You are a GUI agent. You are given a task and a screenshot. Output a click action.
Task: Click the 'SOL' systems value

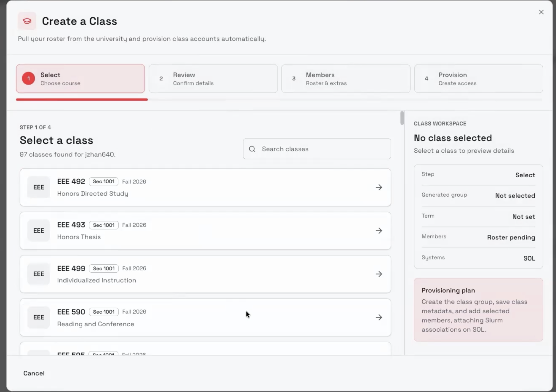[x=529, y=258]
